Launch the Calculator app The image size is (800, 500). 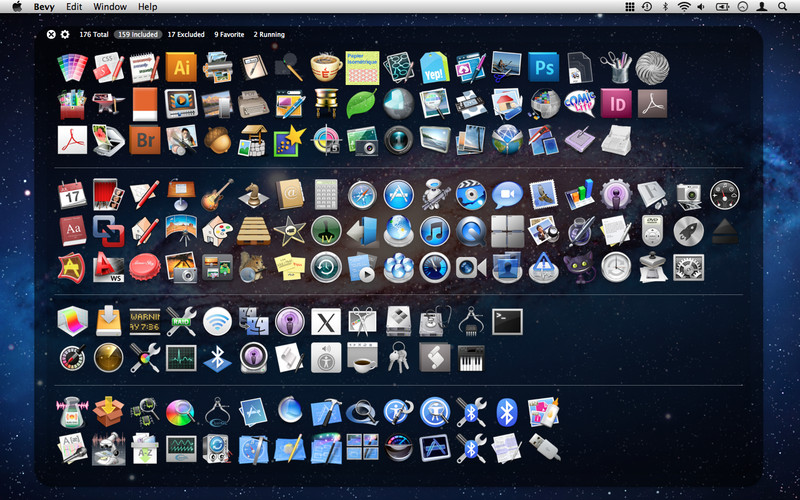coord(326,193)
